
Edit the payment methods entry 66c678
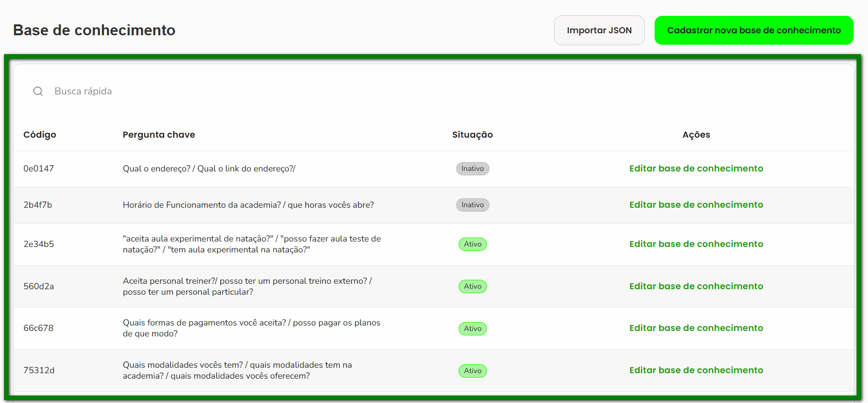(696, 328)
